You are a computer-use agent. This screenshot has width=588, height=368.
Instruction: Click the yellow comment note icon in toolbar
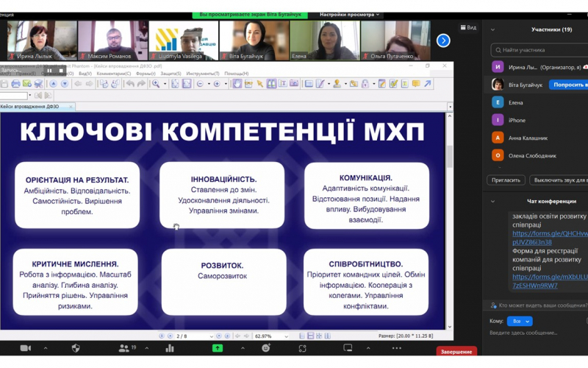click(416, 84)
